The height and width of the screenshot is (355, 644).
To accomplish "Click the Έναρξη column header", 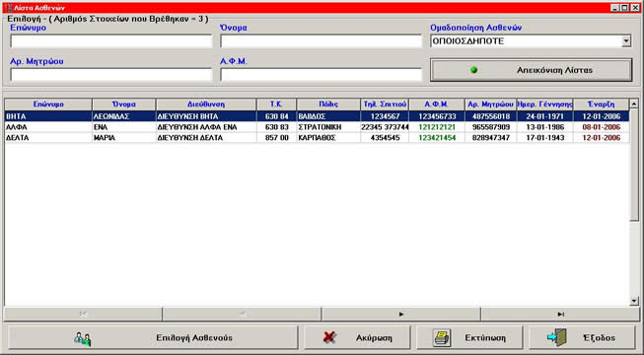I will [601, 105].
